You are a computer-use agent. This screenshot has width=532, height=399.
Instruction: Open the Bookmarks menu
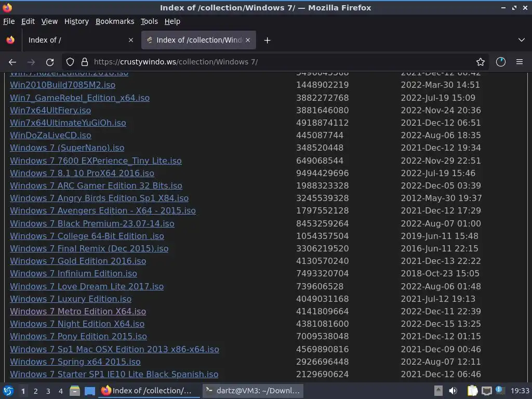point(115,21)
